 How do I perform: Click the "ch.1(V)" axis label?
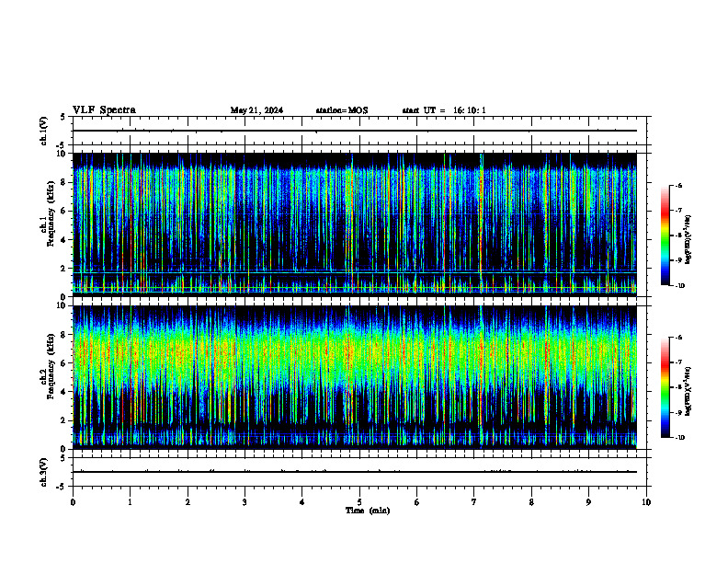(44, 131)
